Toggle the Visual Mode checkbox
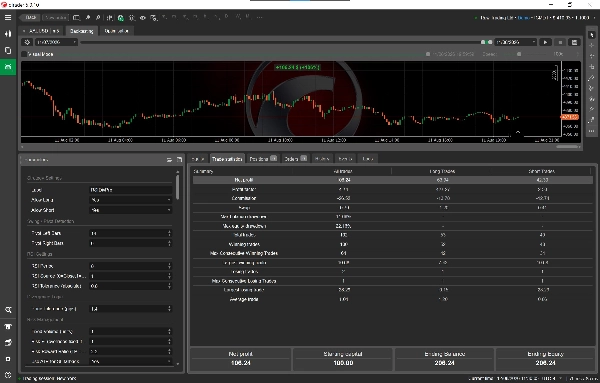 tap(24, 54)
